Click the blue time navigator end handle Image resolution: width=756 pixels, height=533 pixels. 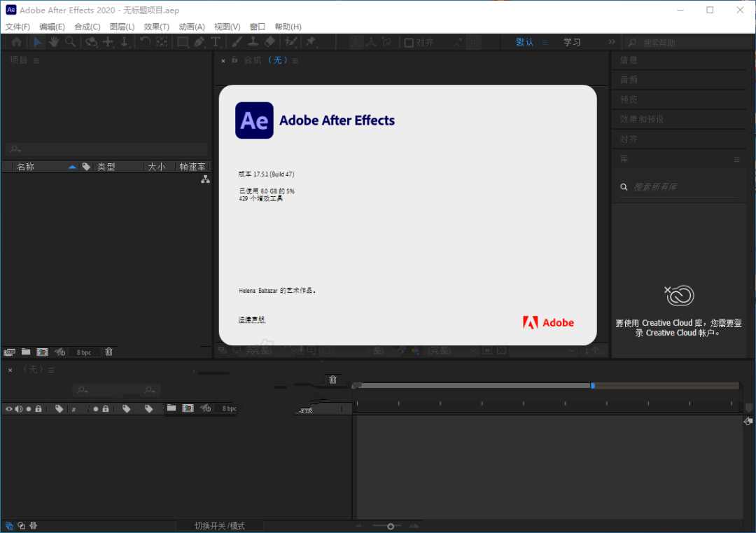pos(593,385)
